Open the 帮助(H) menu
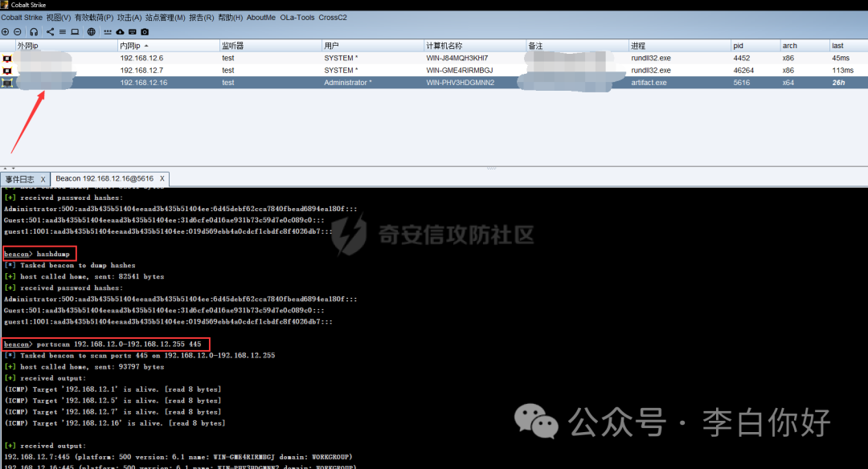Screen dimensions: 868x469 coord(231,18)
